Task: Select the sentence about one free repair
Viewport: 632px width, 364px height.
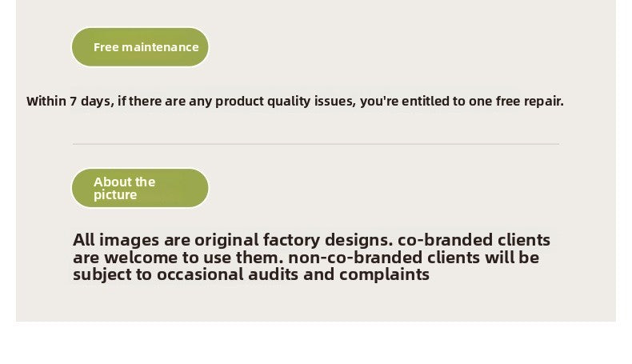Action: coord(295,101)
